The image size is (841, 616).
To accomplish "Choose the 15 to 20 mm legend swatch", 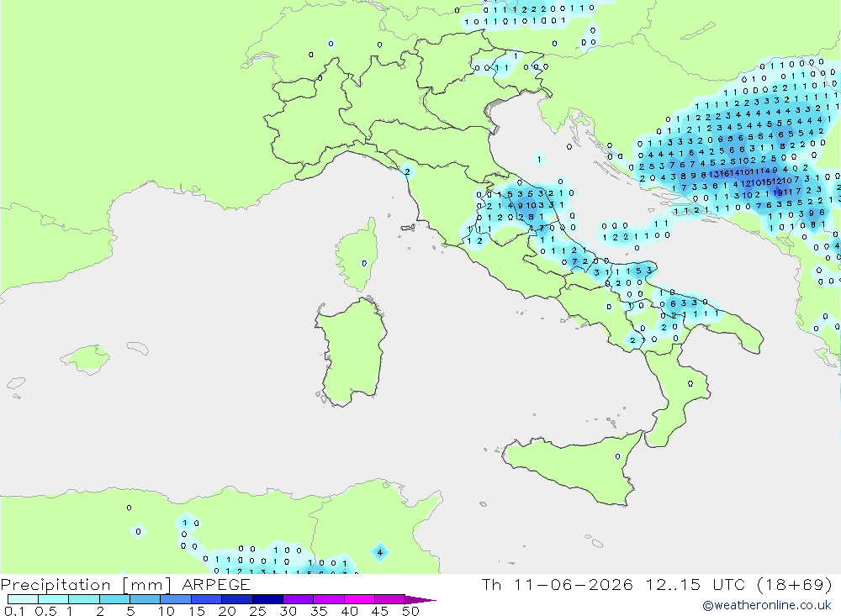I will point(207,599).
